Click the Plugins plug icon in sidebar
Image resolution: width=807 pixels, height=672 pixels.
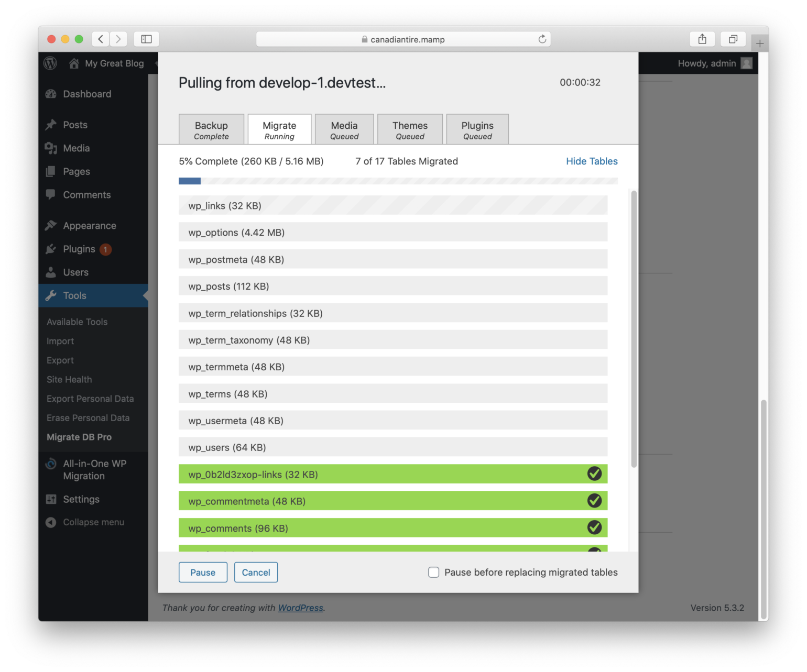point(51,249)
